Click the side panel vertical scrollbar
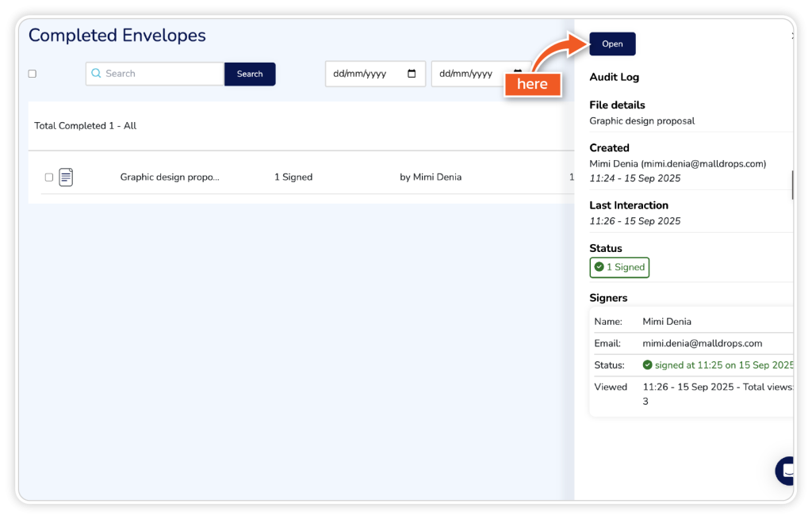Viewport: 812px width, 519px height. (792, 184)
